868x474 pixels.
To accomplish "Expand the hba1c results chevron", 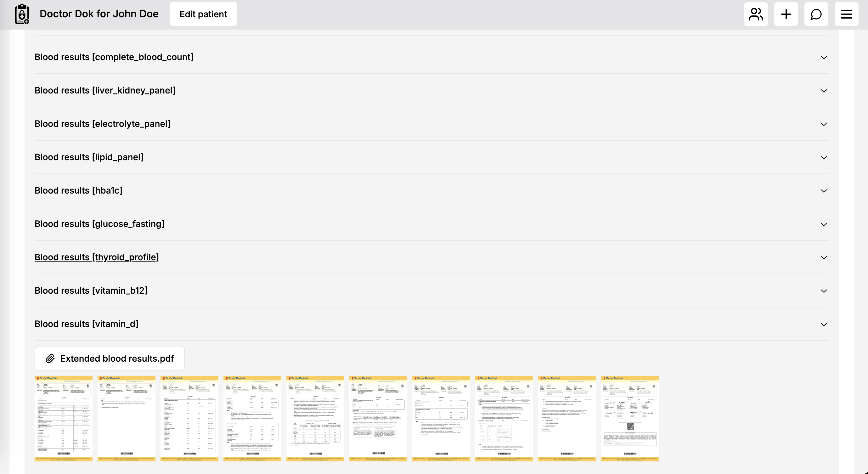I will tap(824, 191).
